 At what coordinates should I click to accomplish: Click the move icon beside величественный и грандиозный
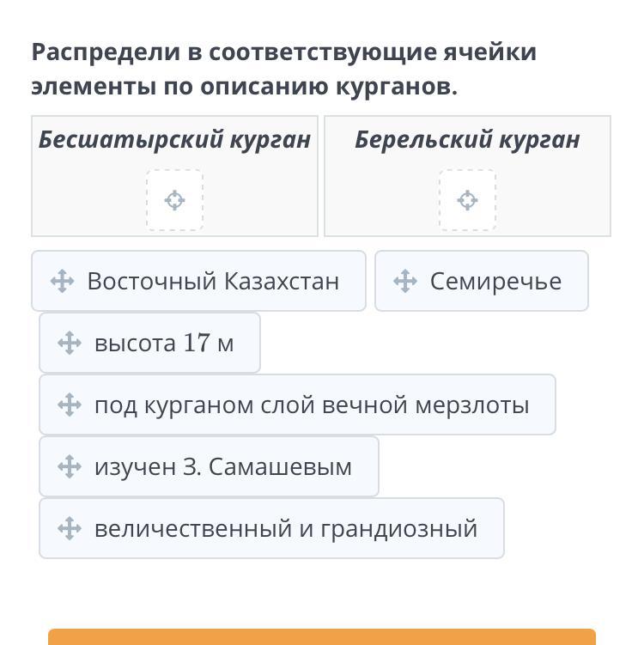click(70, 528)
